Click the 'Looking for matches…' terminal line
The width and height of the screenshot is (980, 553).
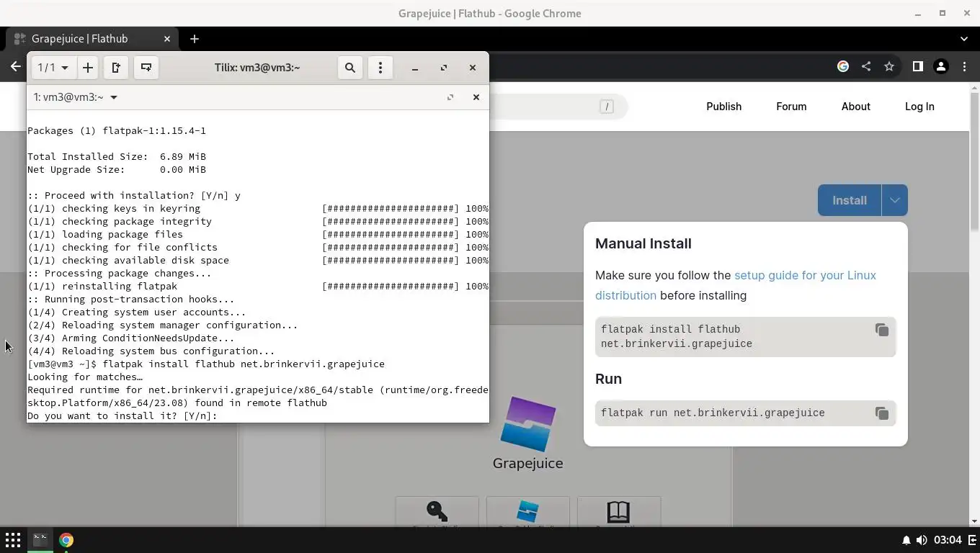[x=85, y=377]
